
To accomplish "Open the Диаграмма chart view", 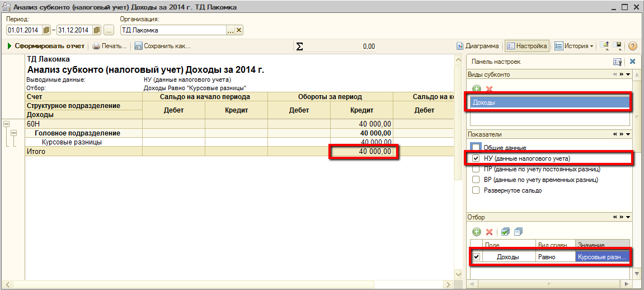I will point(477,46).
